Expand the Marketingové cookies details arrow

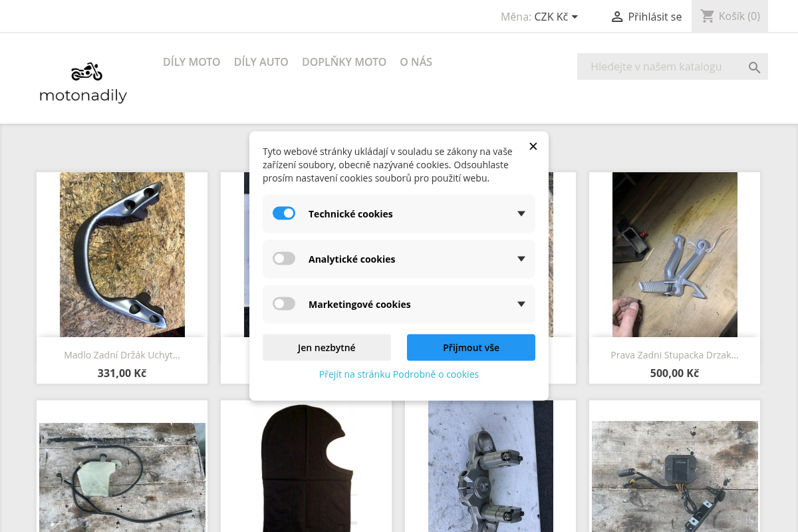click(x=521, y=304)
